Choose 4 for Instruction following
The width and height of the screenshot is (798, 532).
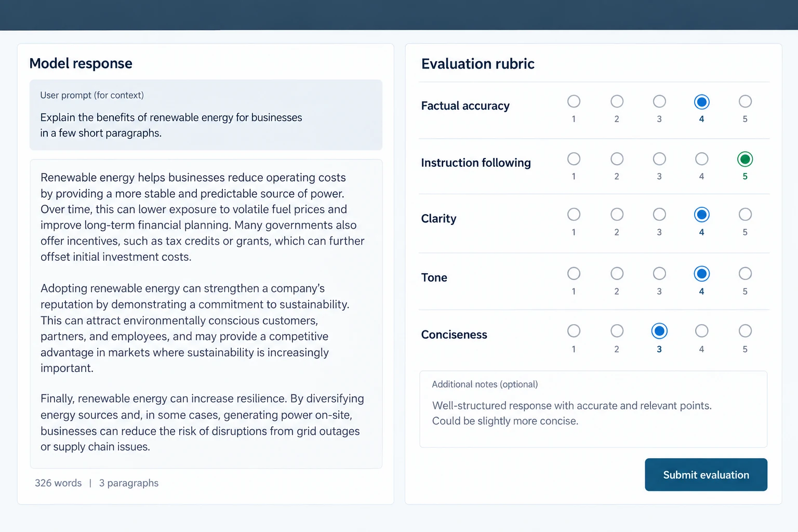pos(701,159)
